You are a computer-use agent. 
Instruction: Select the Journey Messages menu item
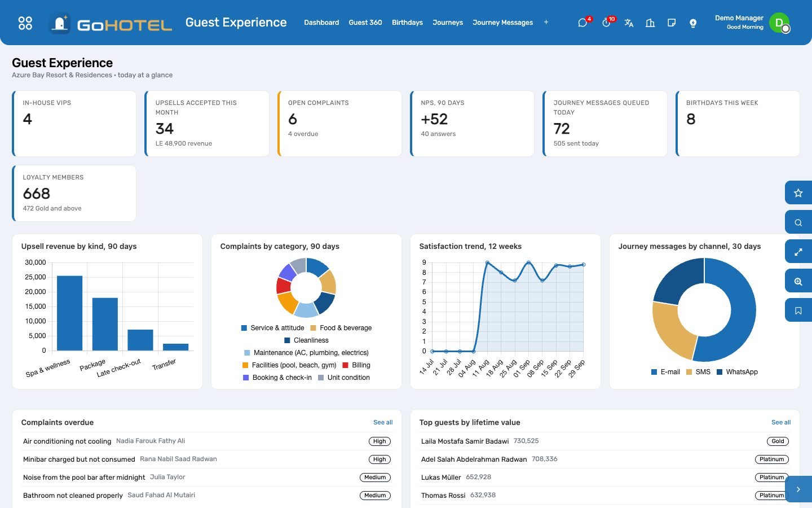pyautogui.click(x=502, y=23)
